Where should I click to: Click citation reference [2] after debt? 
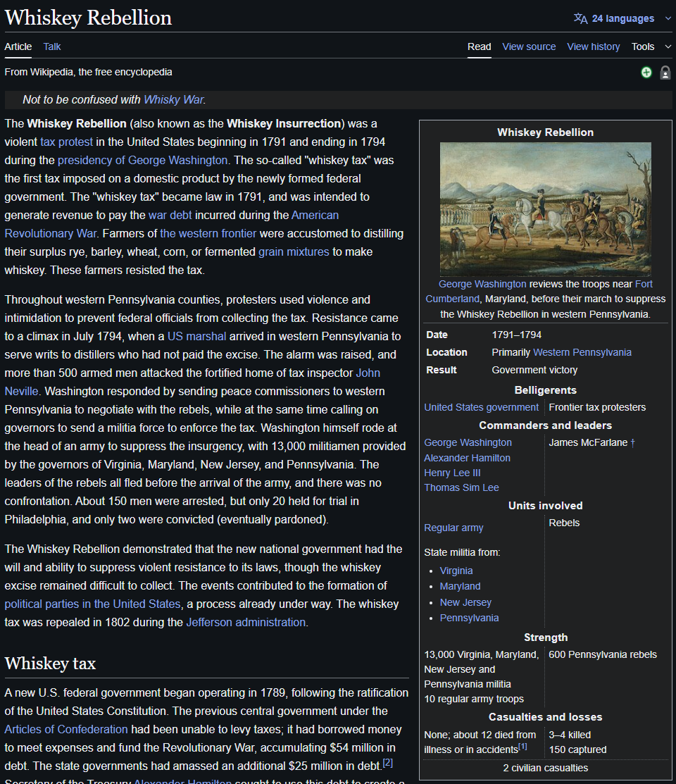387,763
